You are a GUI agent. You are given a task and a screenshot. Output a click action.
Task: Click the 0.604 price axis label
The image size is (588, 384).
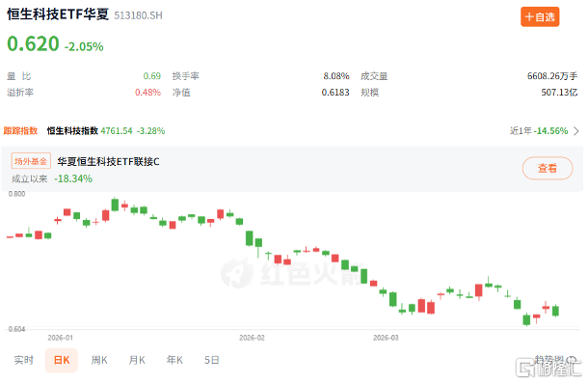(17, 329)
